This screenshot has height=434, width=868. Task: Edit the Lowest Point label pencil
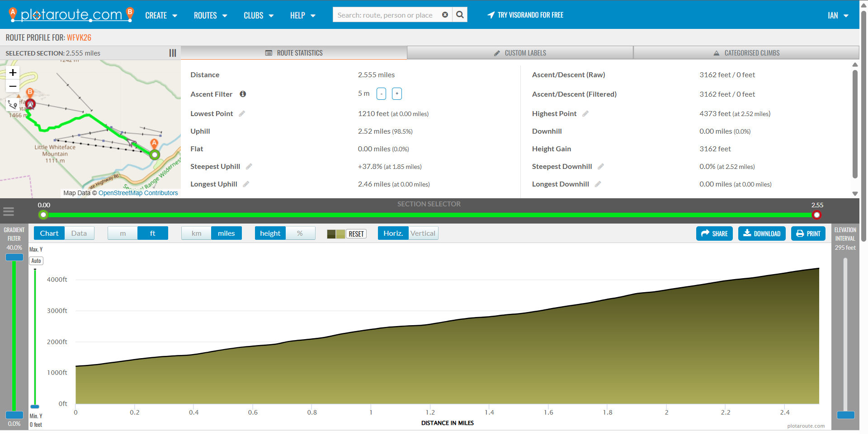(242, 114)
